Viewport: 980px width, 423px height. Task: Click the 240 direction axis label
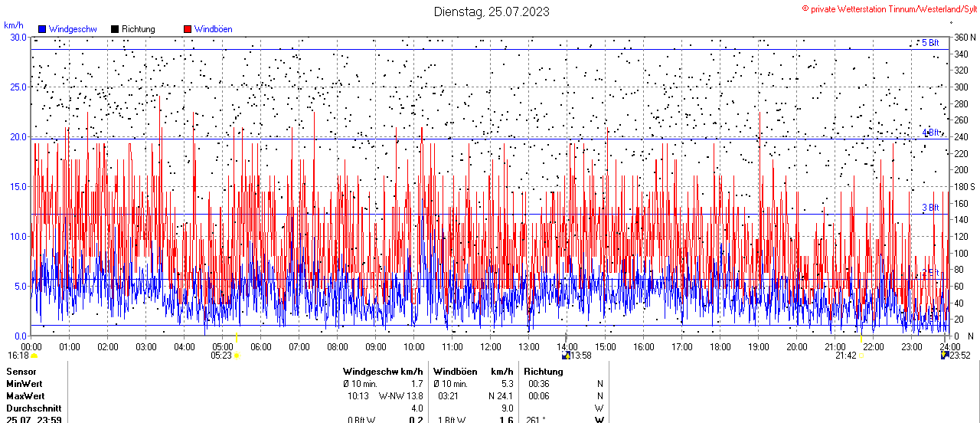pyautogui.click(x=960, y=137)
